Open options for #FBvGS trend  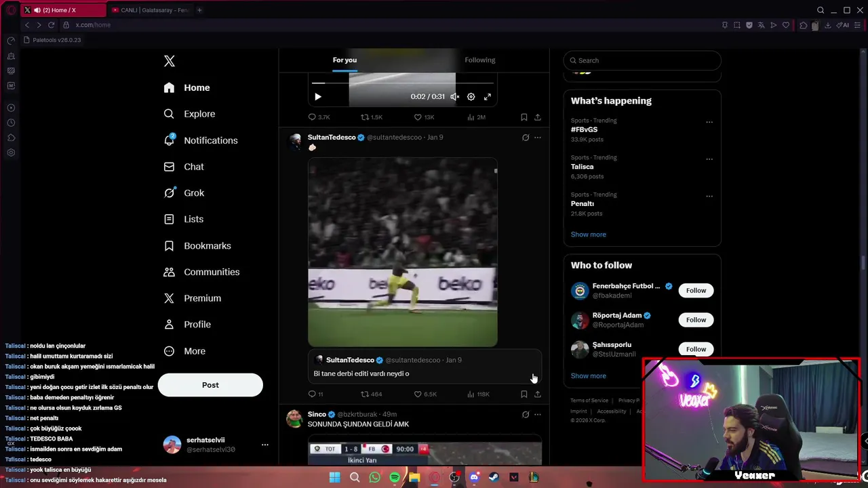[709, 123]
